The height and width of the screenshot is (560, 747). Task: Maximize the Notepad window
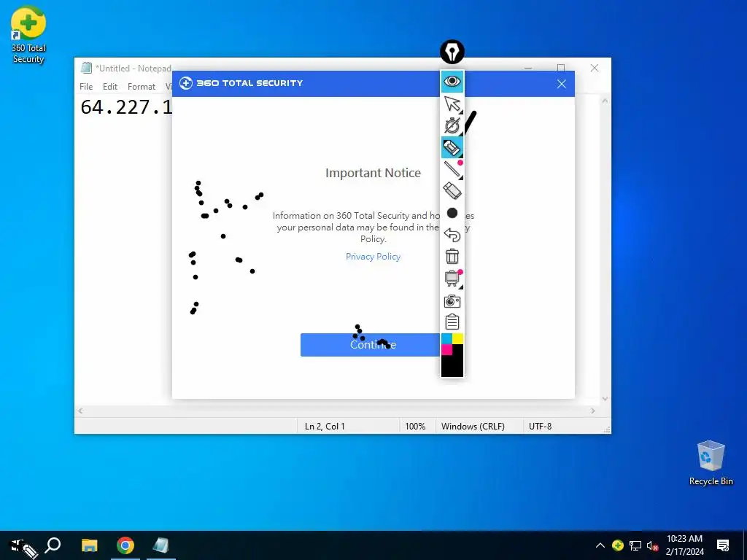[561, 67]
